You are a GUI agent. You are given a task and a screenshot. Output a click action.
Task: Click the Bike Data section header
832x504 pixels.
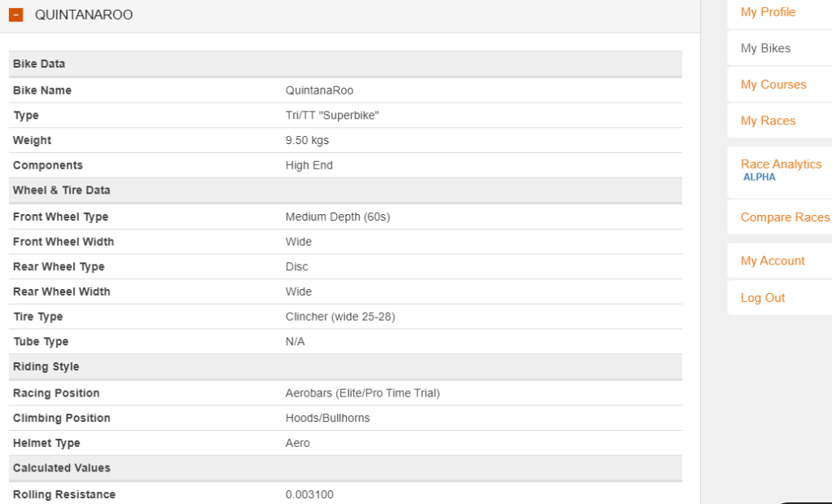click(39, 64)
